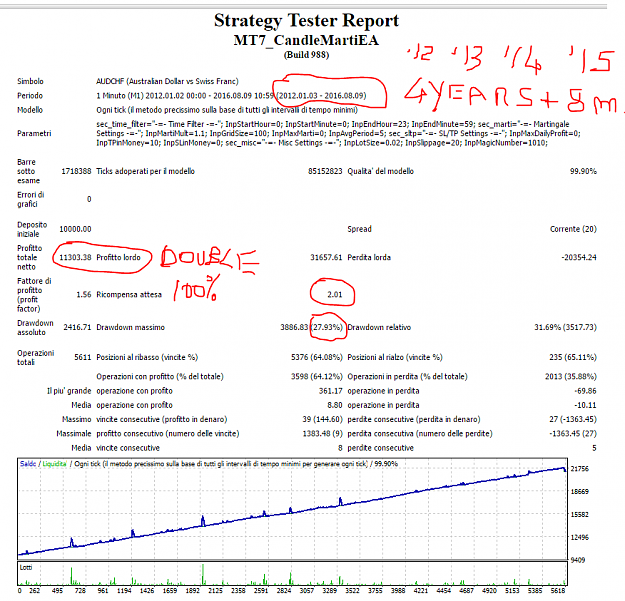Select "Ticks adoperati per il modello" label

click(x=145, y=171)
